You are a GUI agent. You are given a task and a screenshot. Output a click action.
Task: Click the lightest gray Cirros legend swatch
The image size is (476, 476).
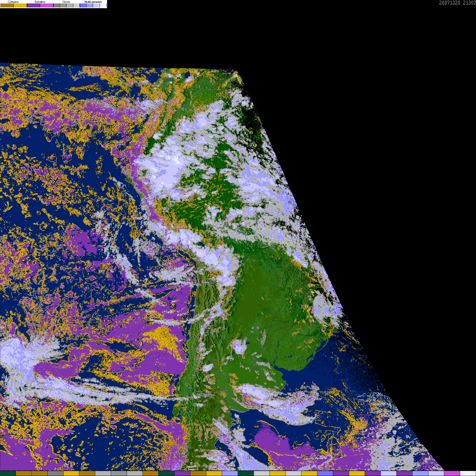(76, 5)
